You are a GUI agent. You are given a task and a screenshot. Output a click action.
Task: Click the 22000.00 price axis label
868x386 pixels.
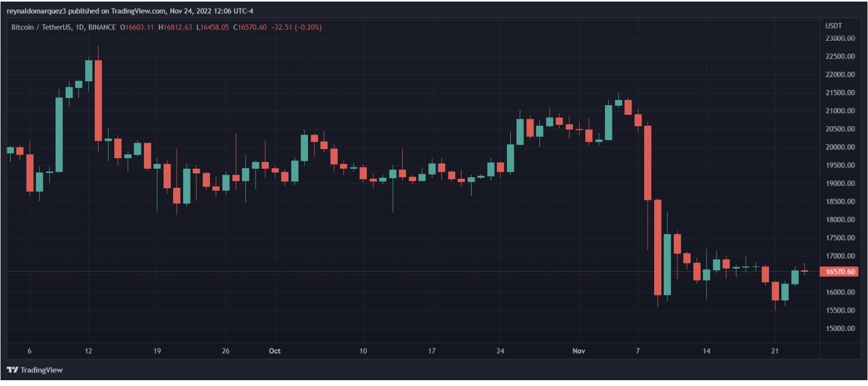(840, 75)
